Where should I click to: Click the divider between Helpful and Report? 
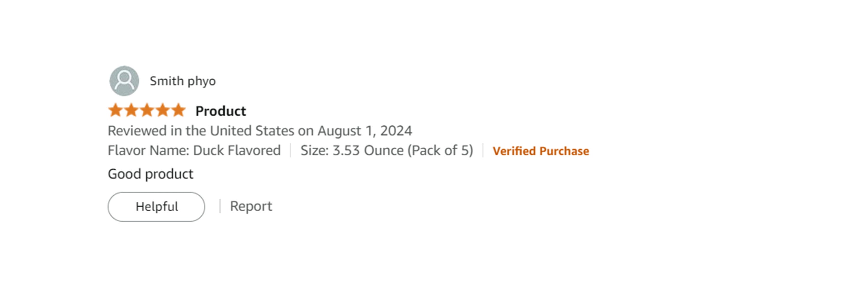click(x=220, y=206)
